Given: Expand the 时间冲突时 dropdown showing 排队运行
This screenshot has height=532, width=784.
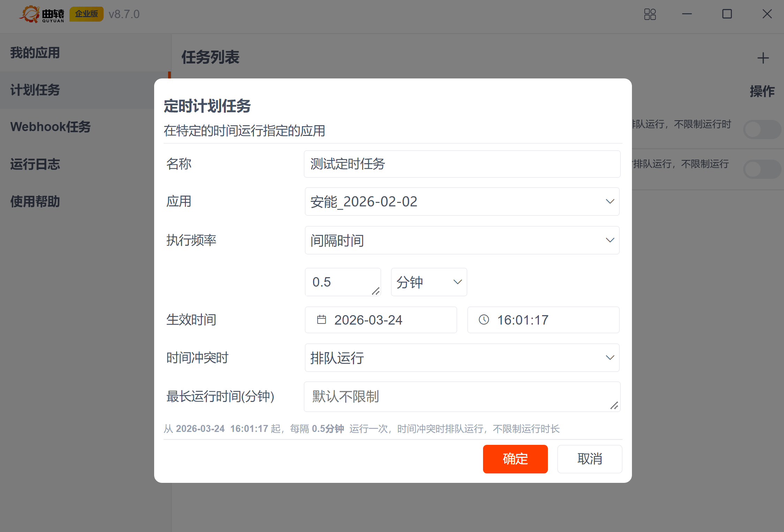Looking at the screenshot, I should click(x=462, y=358).
